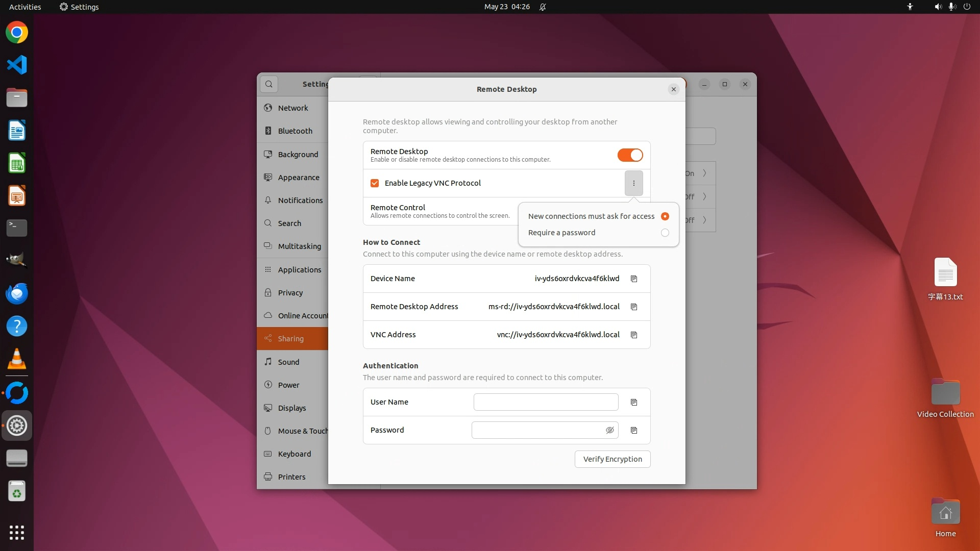Click the search icon in Settings
Screen dimensions: 980x551
(269, 84)
